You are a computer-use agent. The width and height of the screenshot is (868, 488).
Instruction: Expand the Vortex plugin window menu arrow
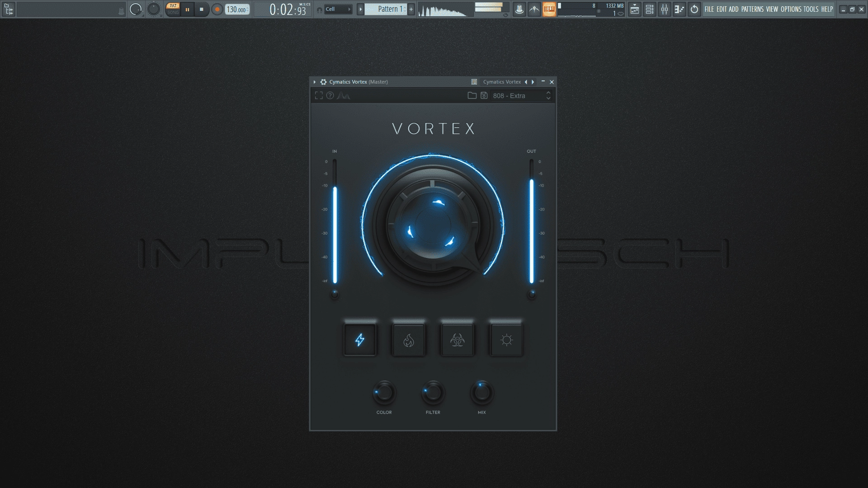tap(315, 82)
